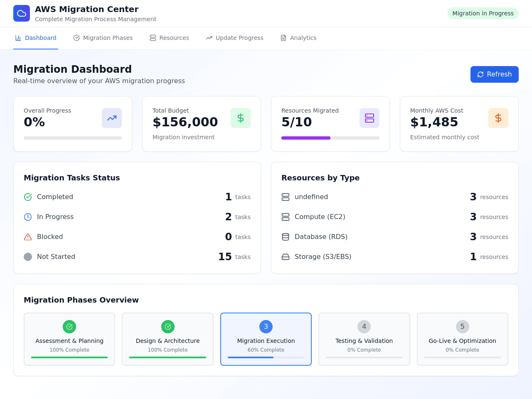Click the Migration in Progress status badge
The height and width of the screenshot is (399, 532).
click(x=483, y=13)
